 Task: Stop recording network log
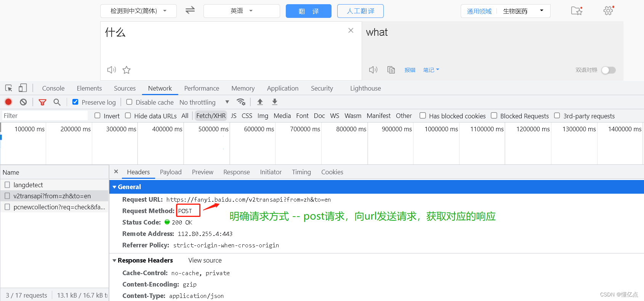tap(8, 102)
